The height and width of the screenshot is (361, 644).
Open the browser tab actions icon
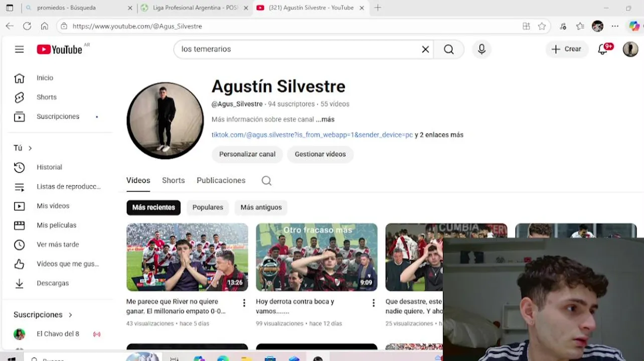point(10,8)
